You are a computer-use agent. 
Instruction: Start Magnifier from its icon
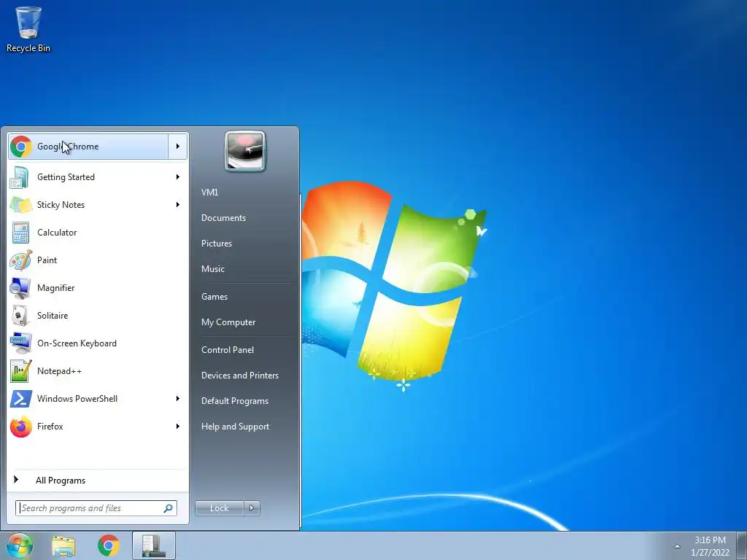(x=20, y=287)
